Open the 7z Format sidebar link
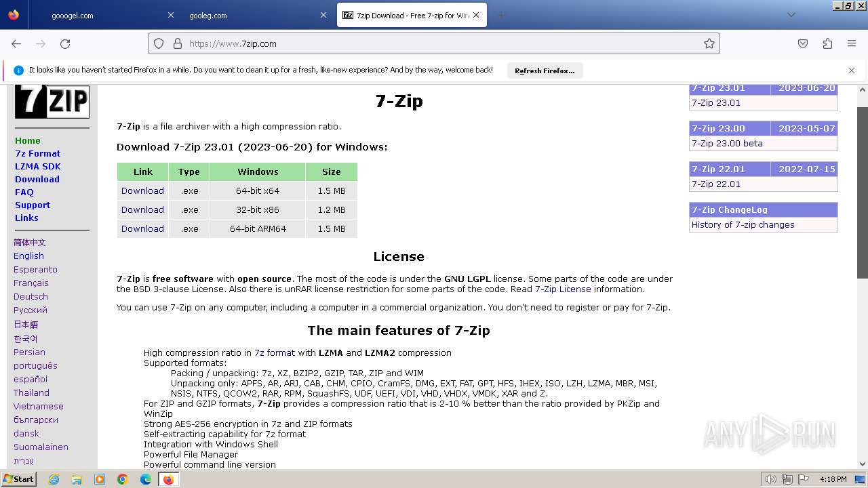This screenshot has height=488, width=868. pos(37,153)
